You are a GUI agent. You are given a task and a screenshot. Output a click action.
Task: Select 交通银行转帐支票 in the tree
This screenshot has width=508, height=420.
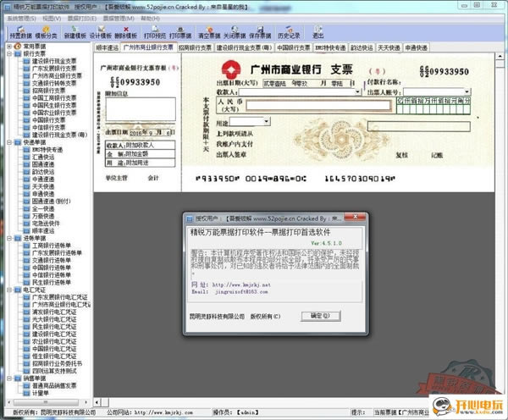click(54, 83)
